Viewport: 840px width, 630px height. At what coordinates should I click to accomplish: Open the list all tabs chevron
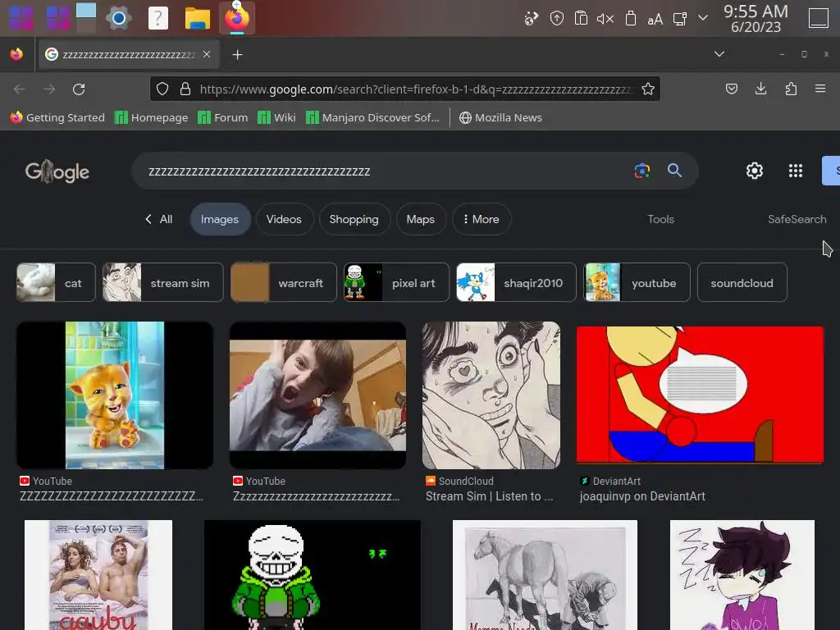tap(719, 54)
